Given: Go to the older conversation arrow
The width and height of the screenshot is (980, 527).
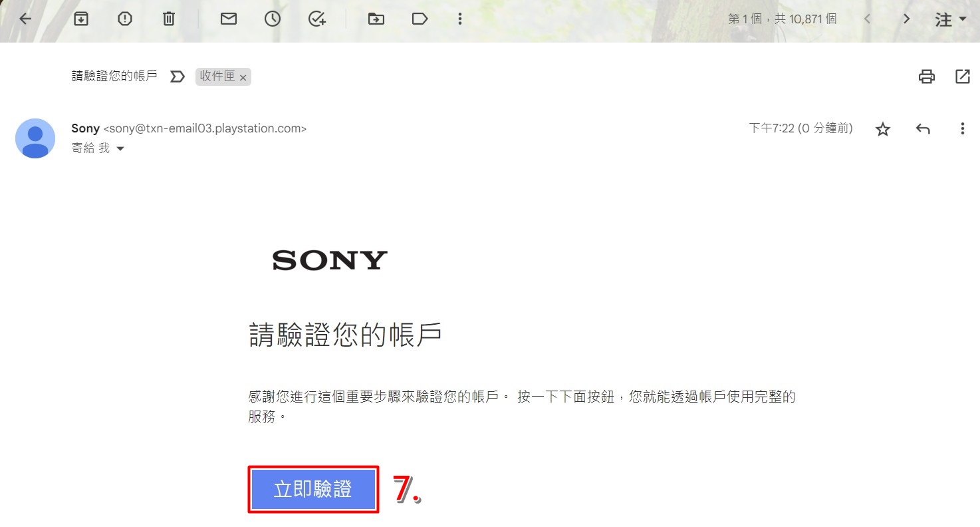Looking at the screenshot, I should pyautogui.click(x=906, y=19).
